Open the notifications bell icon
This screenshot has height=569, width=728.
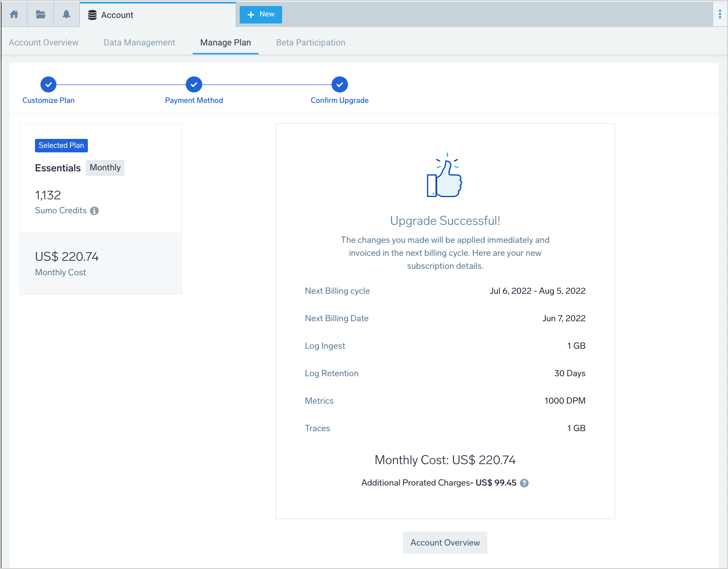point(66,14)
